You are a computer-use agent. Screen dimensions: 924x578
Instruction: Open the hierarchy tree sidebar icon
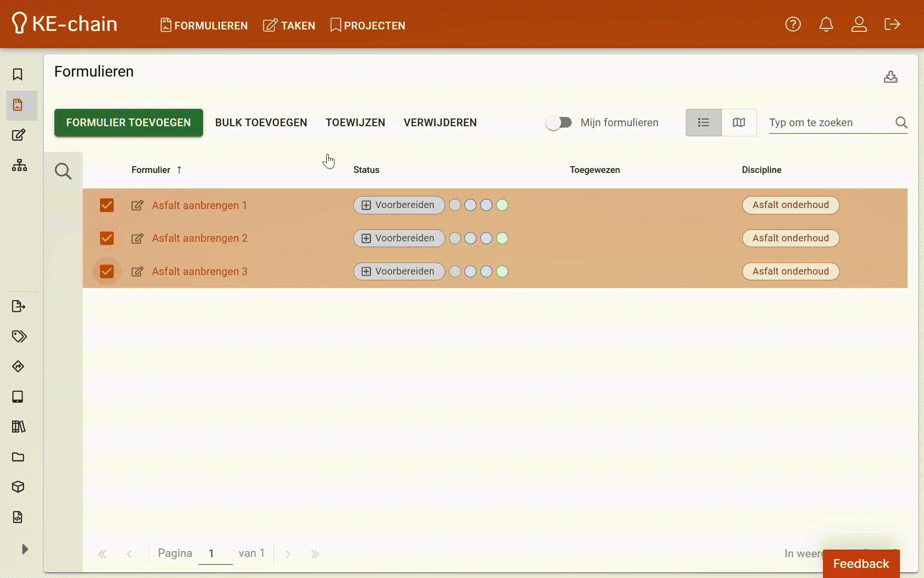coord(19,165)
